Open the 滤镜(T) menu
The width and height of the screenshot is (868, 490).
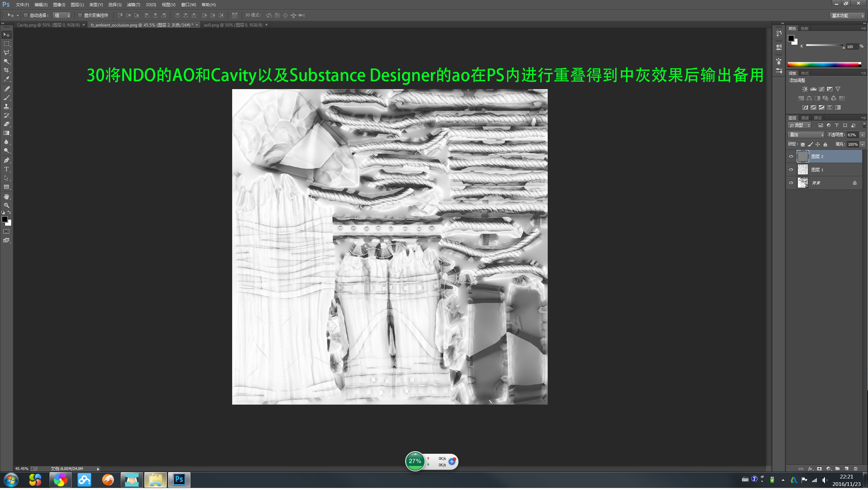pyautogui.click(x=133, y=5)
